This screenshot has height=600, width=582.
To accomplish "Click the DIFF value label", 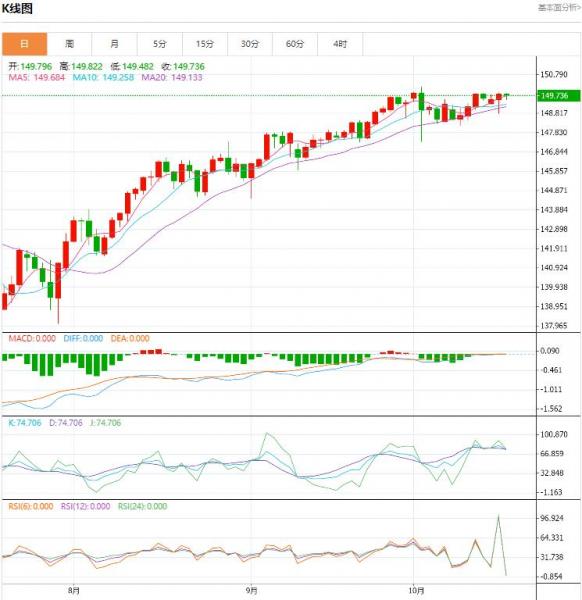I will pos(83,339).
